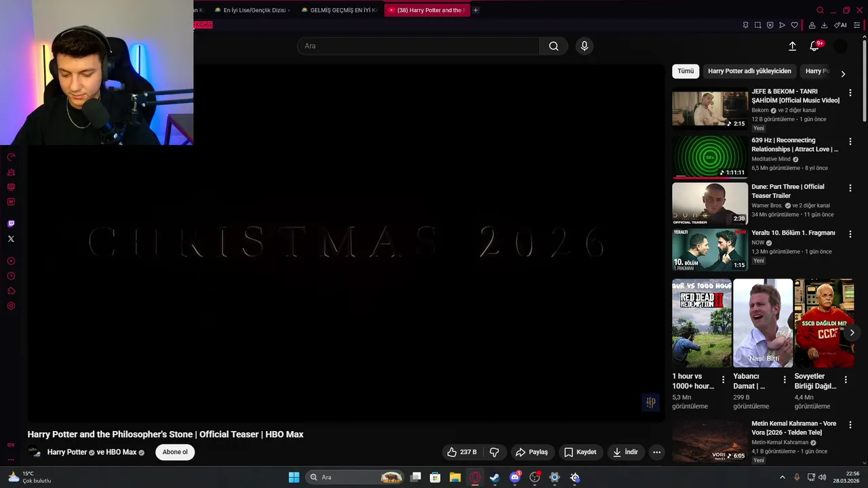868x488 pixels.
Task: Click the YouTube page scrollbar
Action: 864,81
